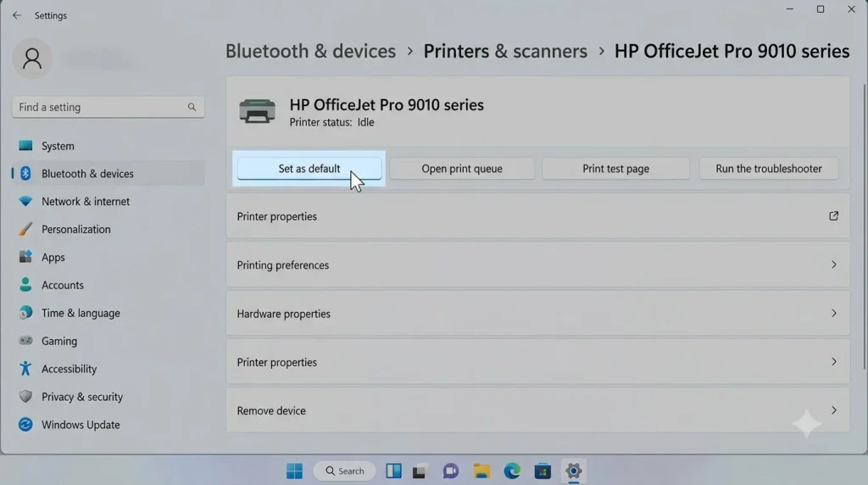This screenshot has width=868, height=485.
Task: Click the Remove device label
Action: pos(271,411)
